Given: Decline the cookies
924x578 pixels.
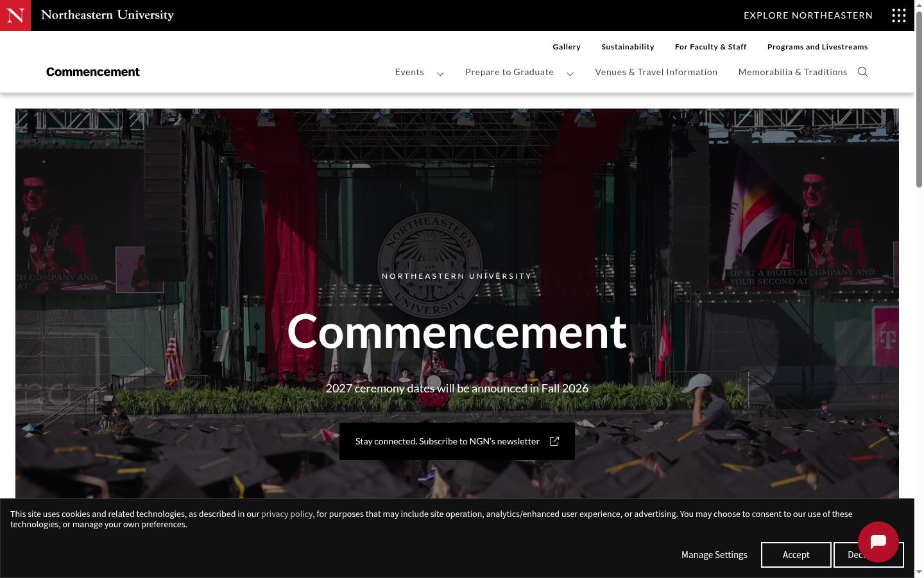Looking at the screenshot, I should pos(868,555).
